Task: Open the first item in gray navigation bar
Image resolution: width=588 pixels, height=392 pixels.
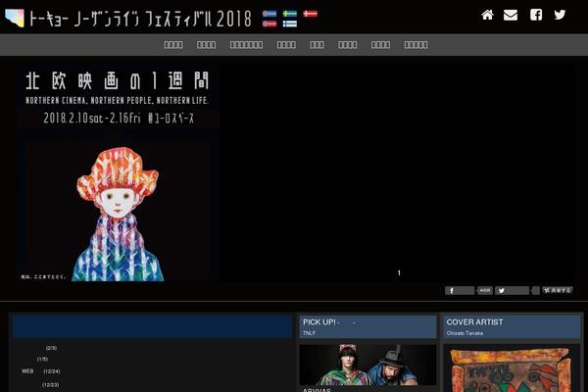Action: tap(173, 45)
